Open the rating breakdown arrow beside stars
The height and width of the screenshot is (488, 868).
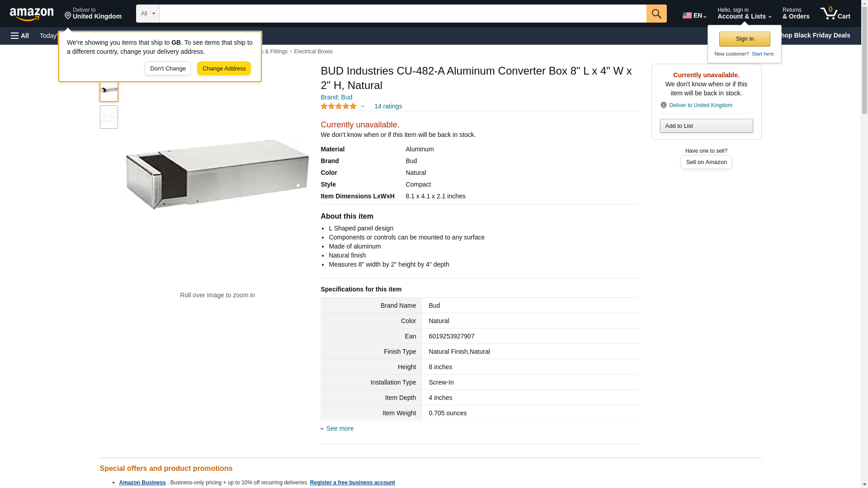(x=363, y=106)
